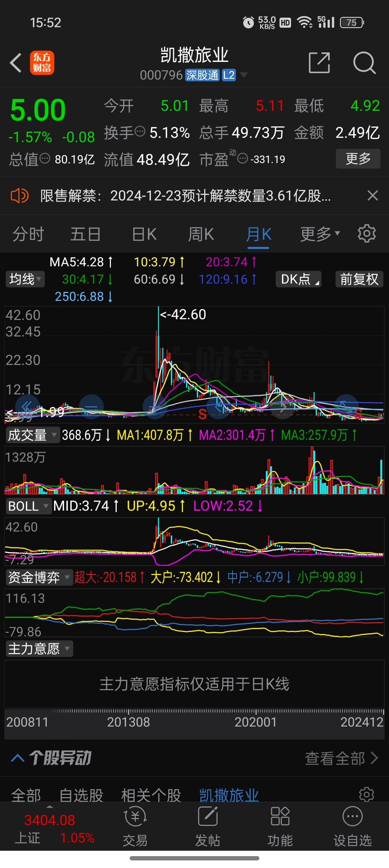Image resolution: width=389 pixels, height=868 pixels.
Task: Tap the alarm clock status icon
Action: point(248,23)
